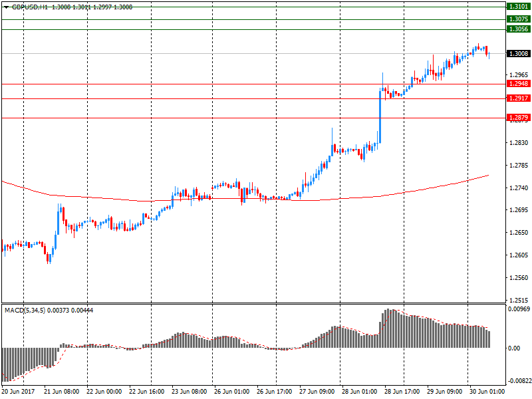Click the 28 Jun 01:00 time label
This screenshot has width=532, height=399.
tap(359, 391)
